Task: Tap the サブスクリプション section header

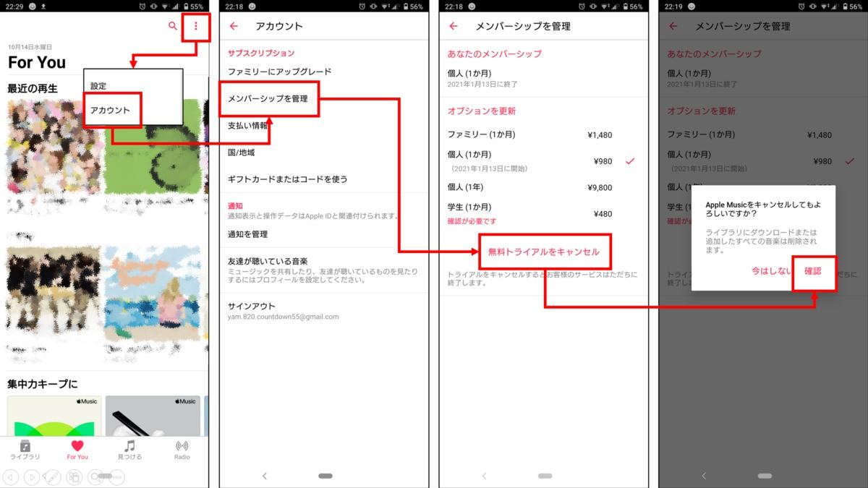Action: click(x=261, y=53)
